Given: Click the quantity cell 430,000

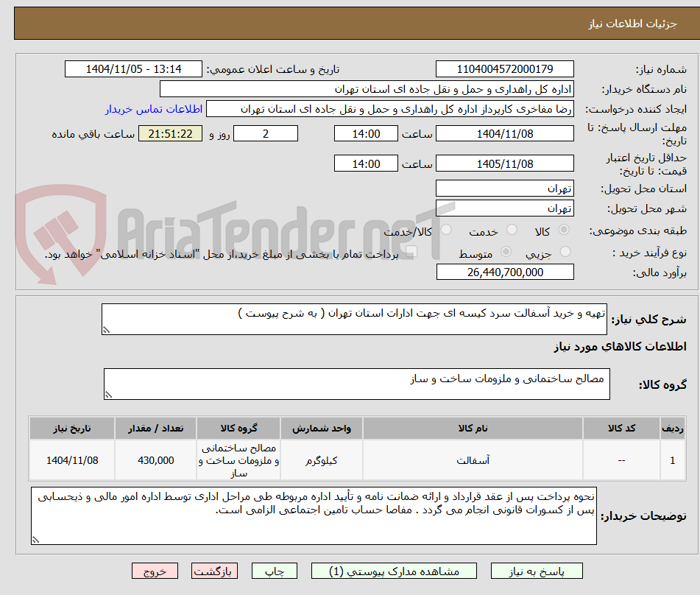Looking at the screenshot, I should tap(155, 460).
